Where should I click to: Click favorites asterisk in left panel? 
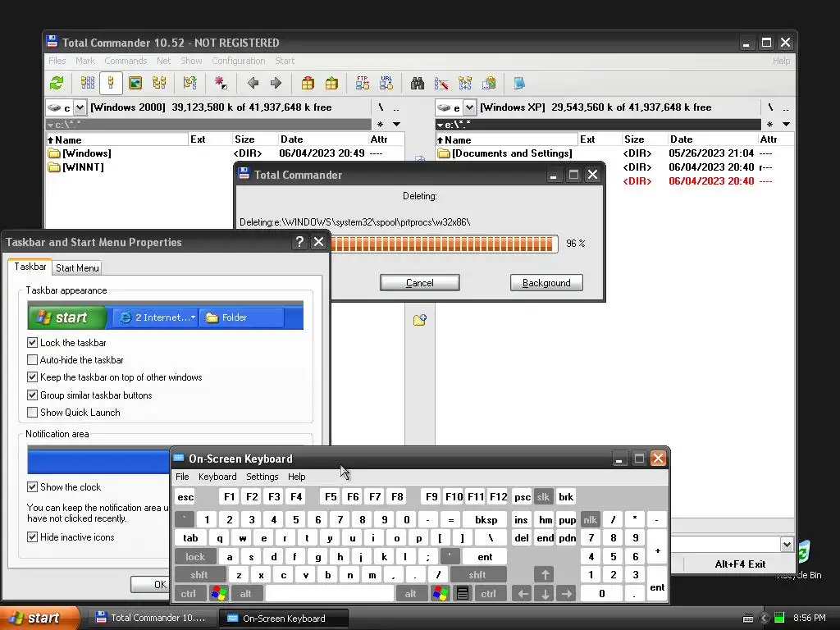[380, 125]
